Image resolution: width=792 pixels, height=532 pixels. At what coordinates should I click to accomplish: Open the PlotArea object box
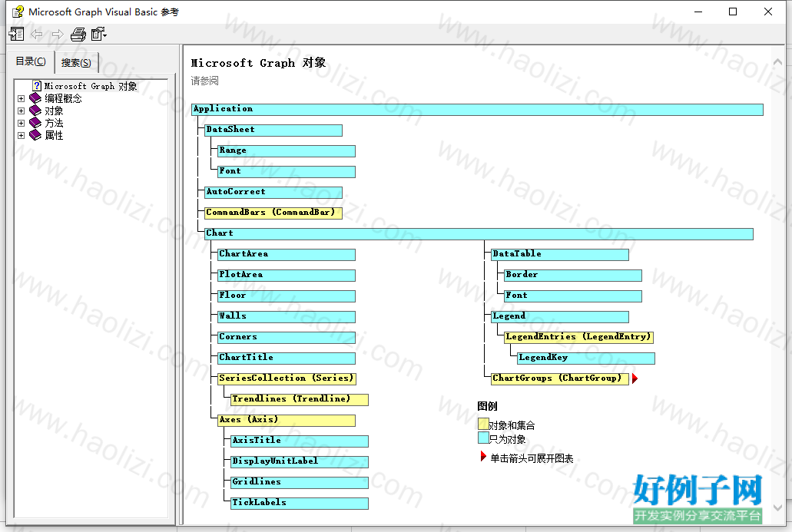(287, 275)
